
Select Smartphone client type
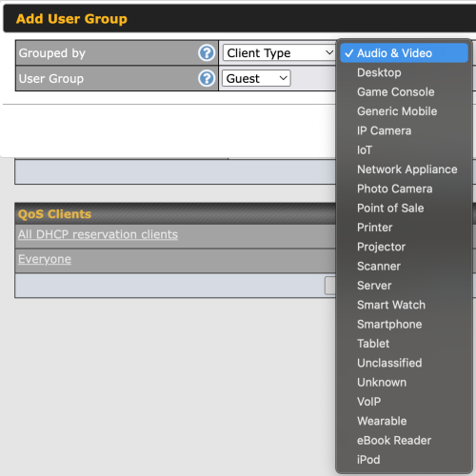404,325
